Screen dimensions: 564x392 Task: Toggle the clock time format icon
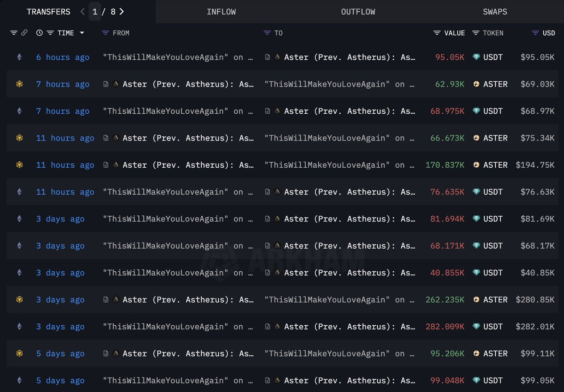tap(39, 33)
